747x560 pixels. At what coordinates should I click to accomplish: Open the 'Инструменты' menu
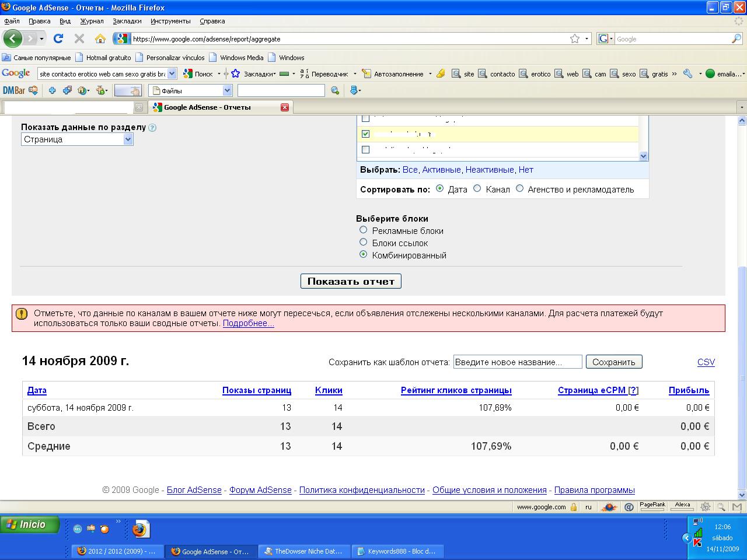pyautogui.click(x=170, y=21)
